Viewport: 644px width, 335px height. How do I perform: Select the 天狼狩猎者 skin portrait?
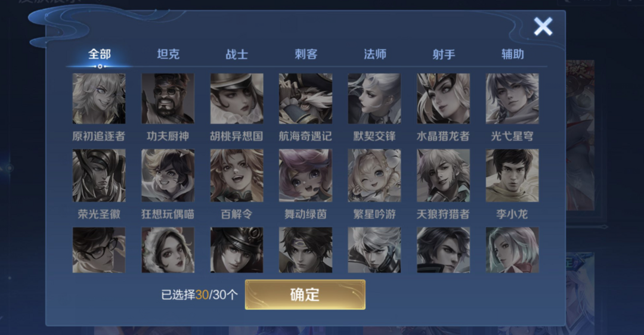[444, 175]
